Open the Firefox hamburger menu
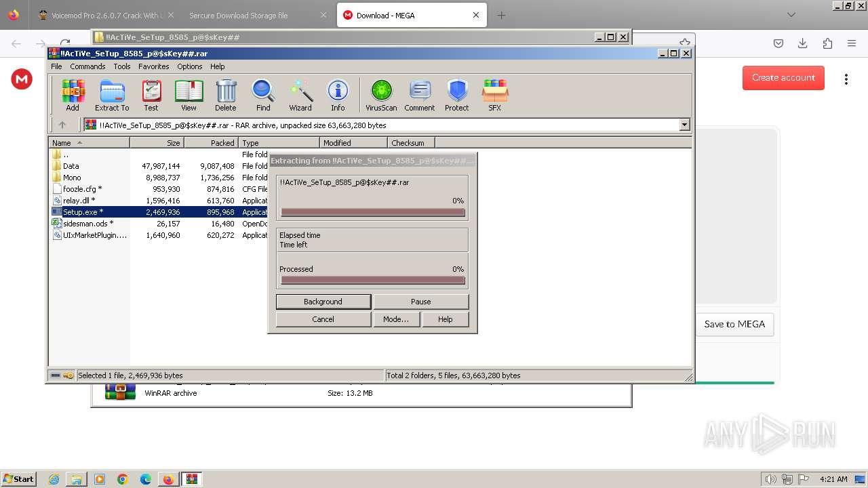Viewport: 868px width, 488px height. [x=852, y=43]
